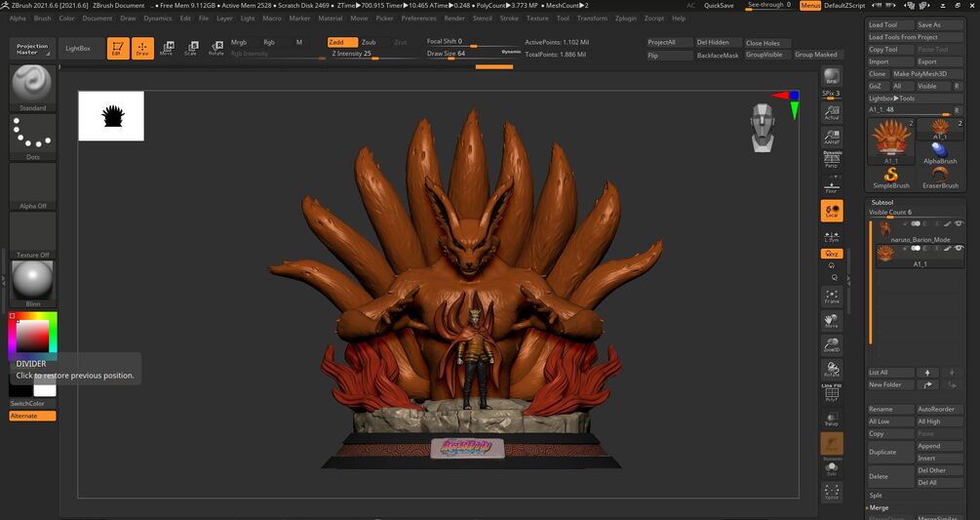
Task: Activate Draw mode button
Action: click(142, 48)
